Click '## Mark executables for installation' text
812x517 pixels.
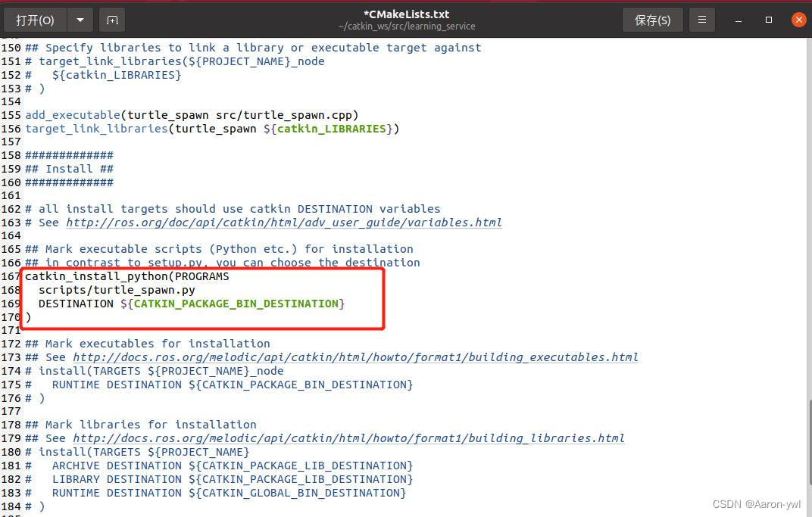pos(148,344)
